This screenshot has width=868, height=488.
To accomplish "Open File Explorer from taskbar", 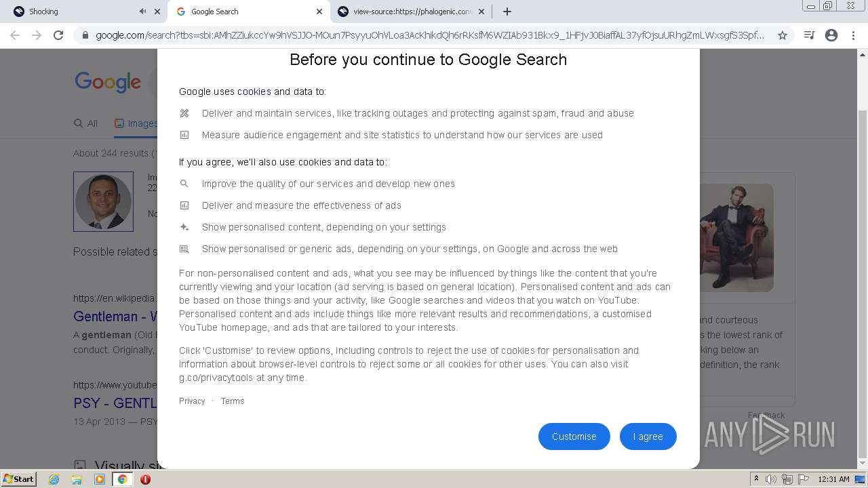I will pos(77,479).
